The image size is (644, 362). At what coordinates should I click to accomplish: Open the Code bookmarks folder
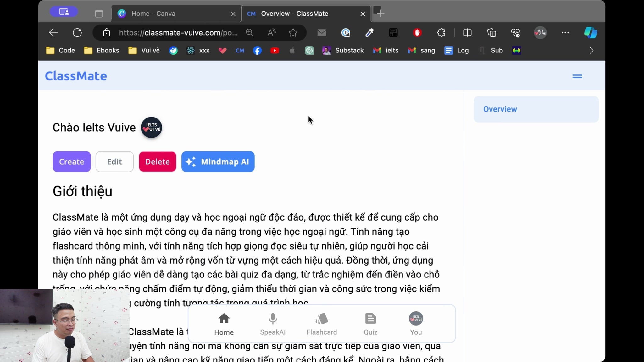click(x=60, y=51)
